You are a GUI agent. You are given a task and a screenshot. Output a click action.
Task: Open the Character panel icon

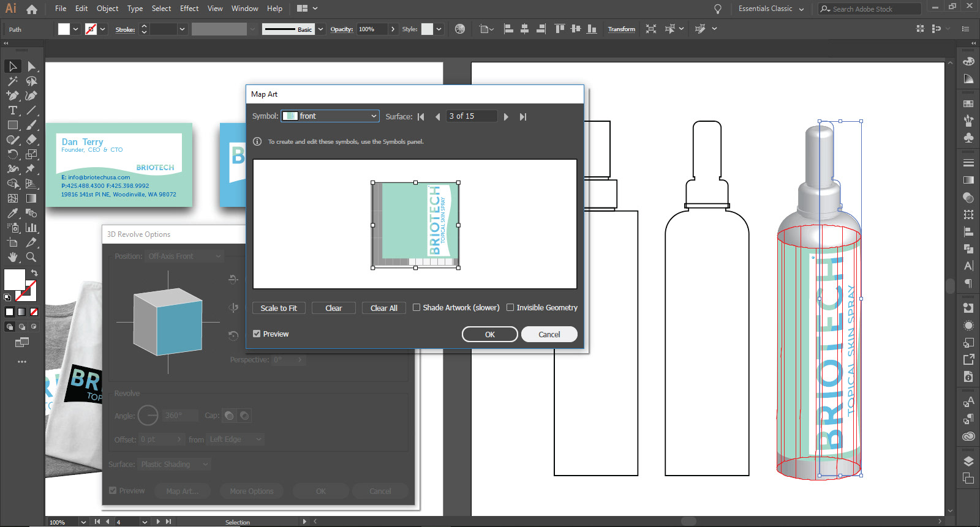(x=968, y=266)
